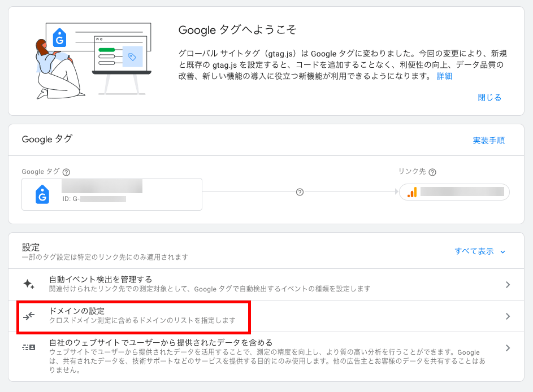Click the help icon next to リンク先 label
The width and height of the screenshot is (533, 392).
click(432, 172)
